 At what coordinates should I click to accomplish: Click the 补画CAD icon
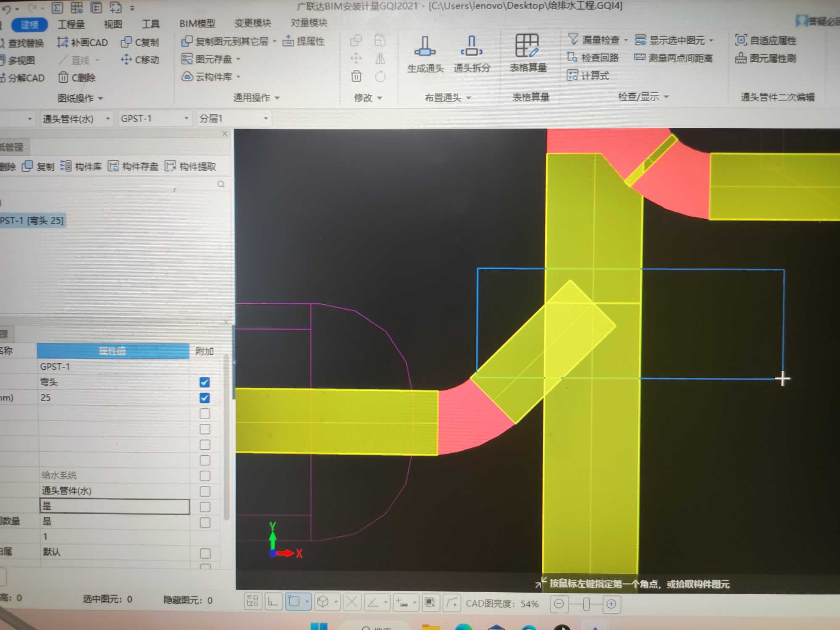[63, 42]
